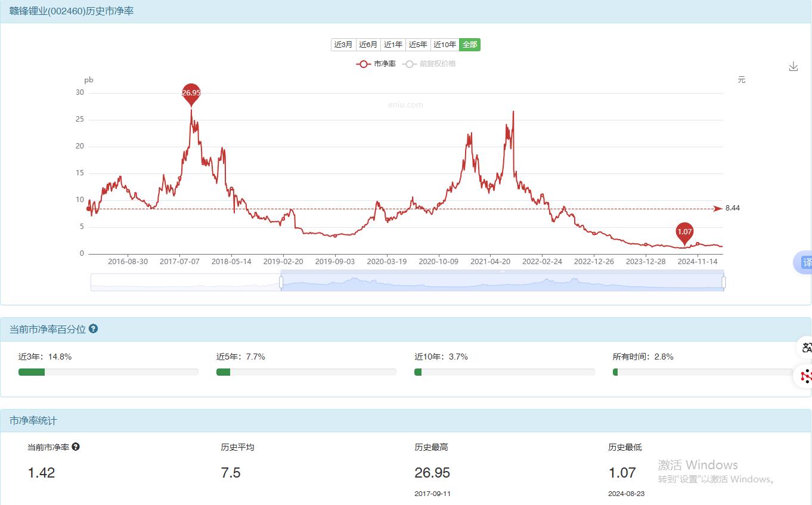Open help icon next to 当前市净率 statistic

(76, 447)
